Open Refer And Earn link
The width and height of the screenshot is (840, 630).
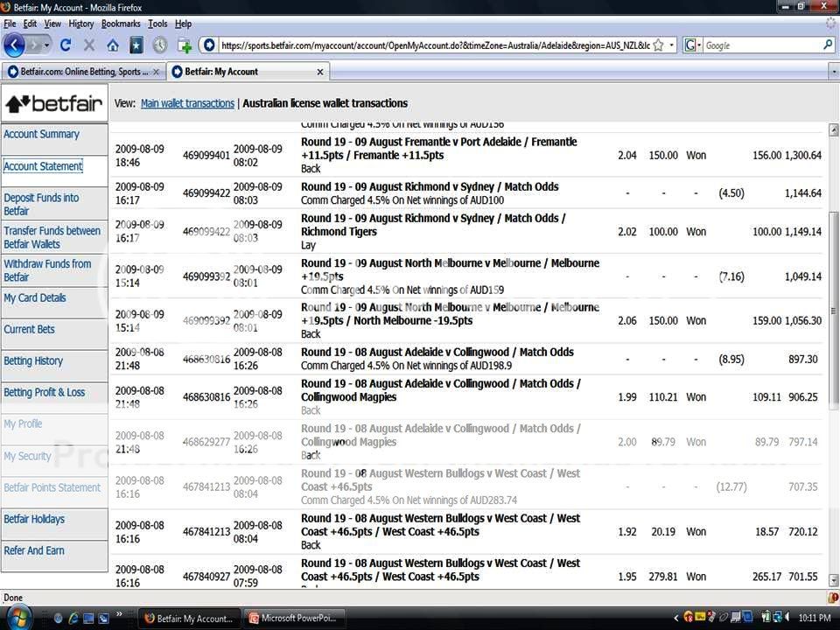pos(34,550)
